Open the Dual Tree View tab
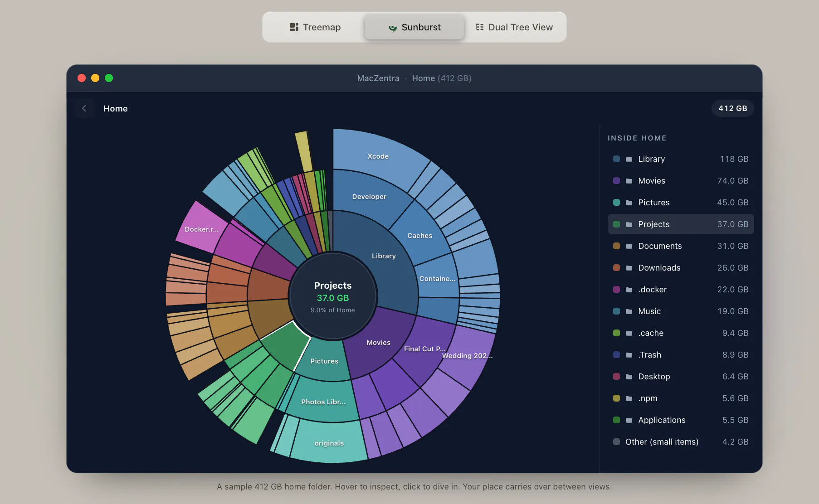This screenshot has width=819, height=504. 514,27
